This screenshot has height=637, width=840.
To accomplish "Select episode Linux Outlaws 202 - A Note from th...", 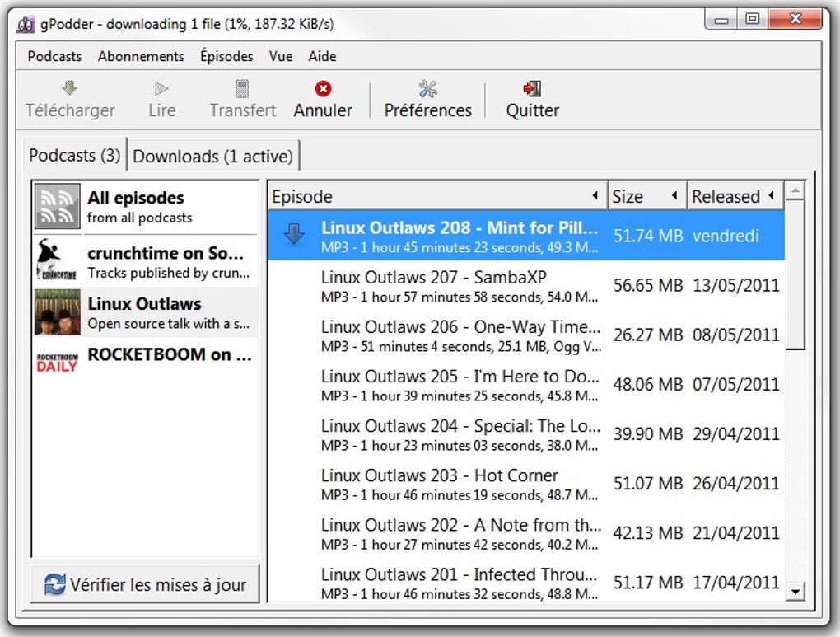I will pos(526,533).
